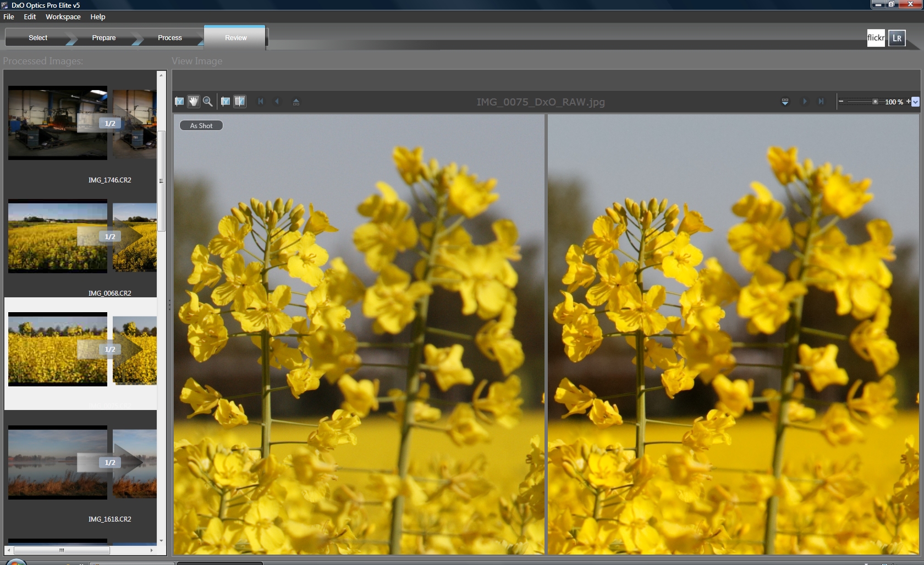The width and height of the screenshot is (924, 565).
Task: Jump to the last image
Action: click(821, 101)
